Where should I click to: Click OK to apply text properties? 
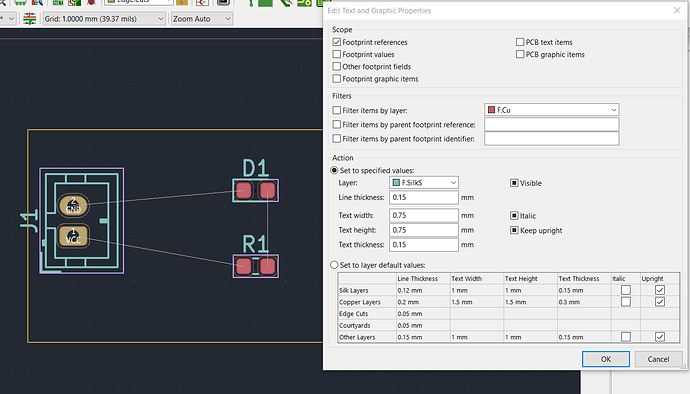606,359
